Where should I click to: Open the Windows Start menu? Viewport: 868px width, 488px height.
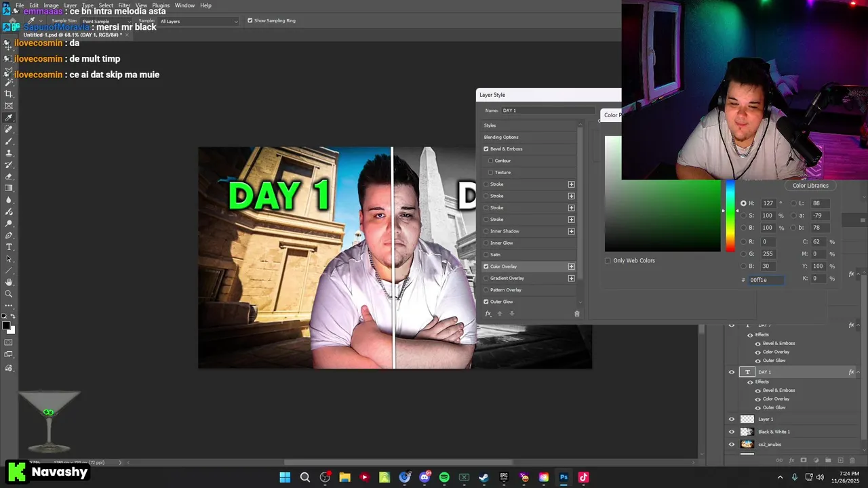click(285, 477)
